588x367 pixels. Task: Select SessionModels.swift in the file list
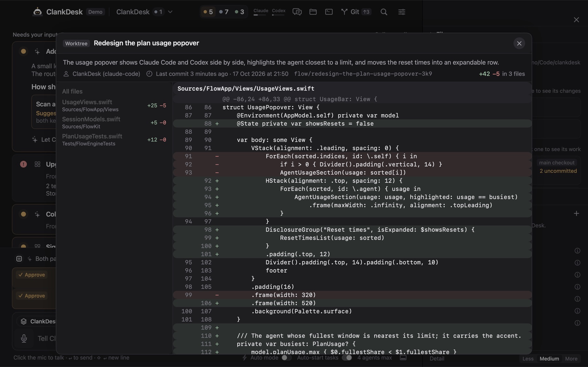[114, 122]
